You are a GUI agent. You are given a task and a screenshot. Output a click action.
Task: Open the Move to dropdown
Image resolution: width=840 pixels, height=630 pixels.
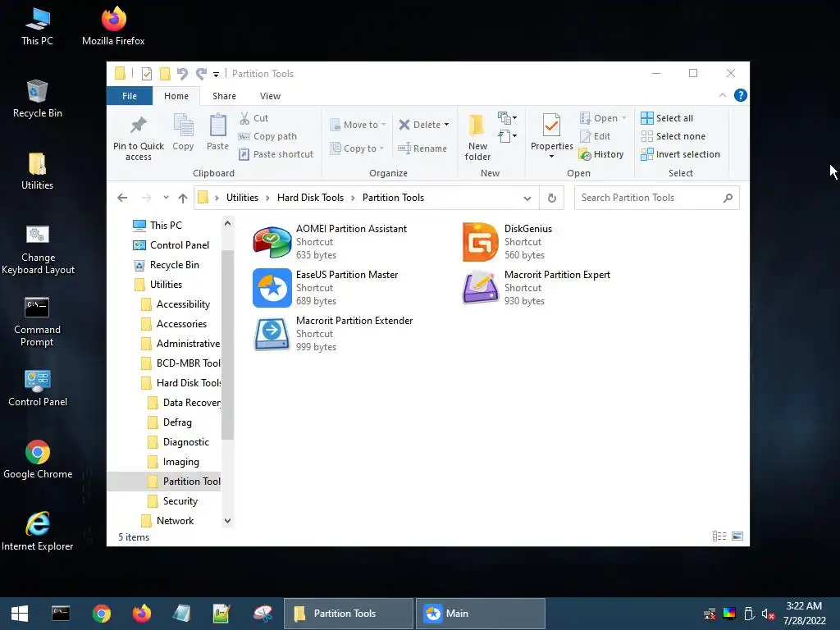click(x=358, y=125)
